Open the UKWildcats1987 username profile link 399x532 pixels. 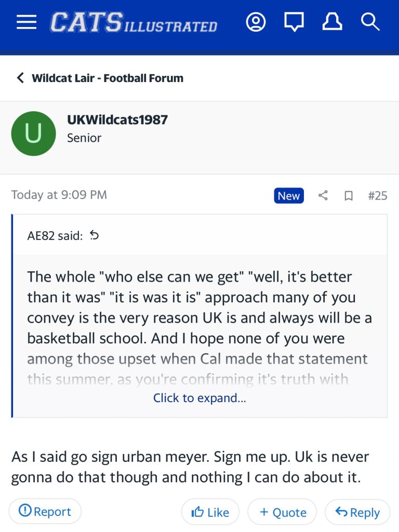[117, 119]
